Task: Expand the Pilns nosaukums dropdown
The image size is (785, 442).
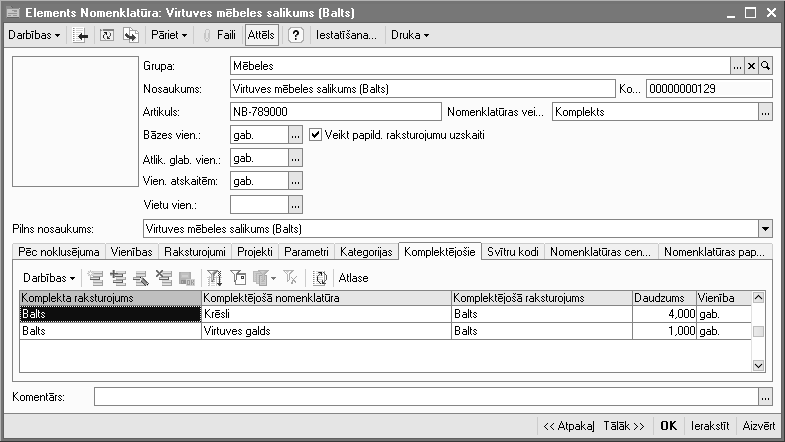Action: point(766,228)
